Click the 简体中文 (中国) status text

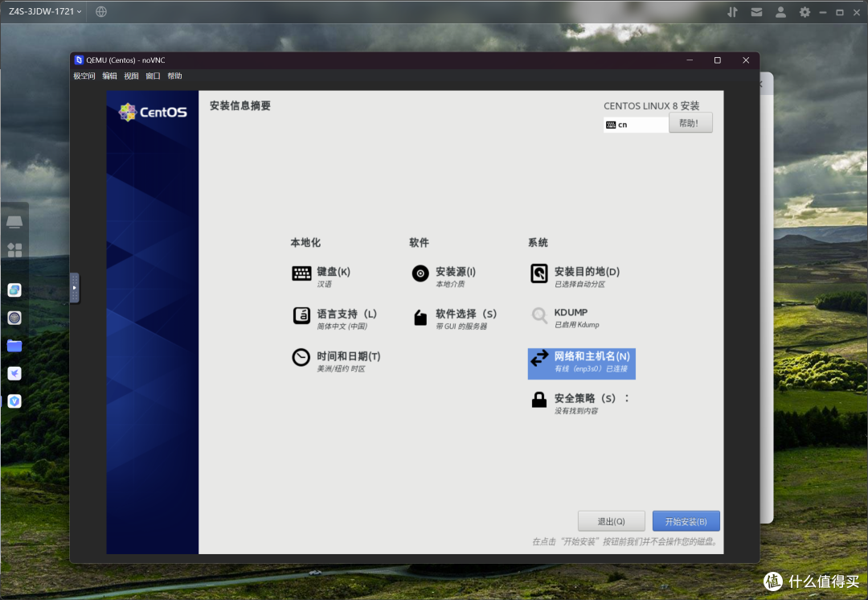coord(342,327)
